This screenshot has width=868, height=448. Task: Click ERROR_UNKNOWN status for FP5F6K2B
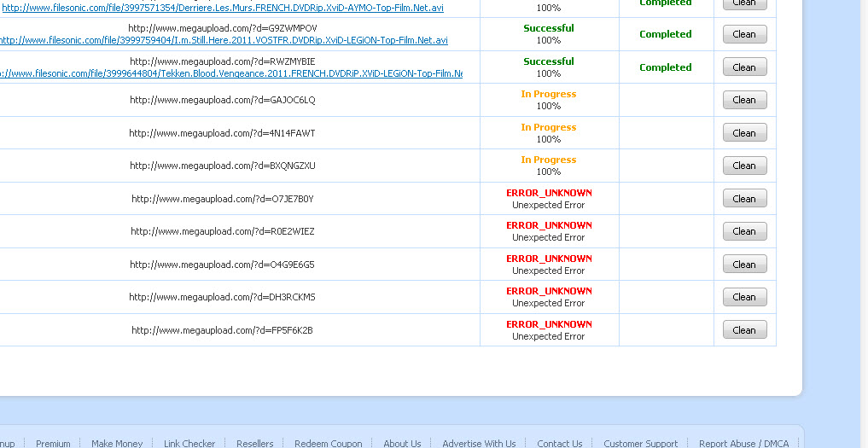pyautogui.click(x=549, y=324)
